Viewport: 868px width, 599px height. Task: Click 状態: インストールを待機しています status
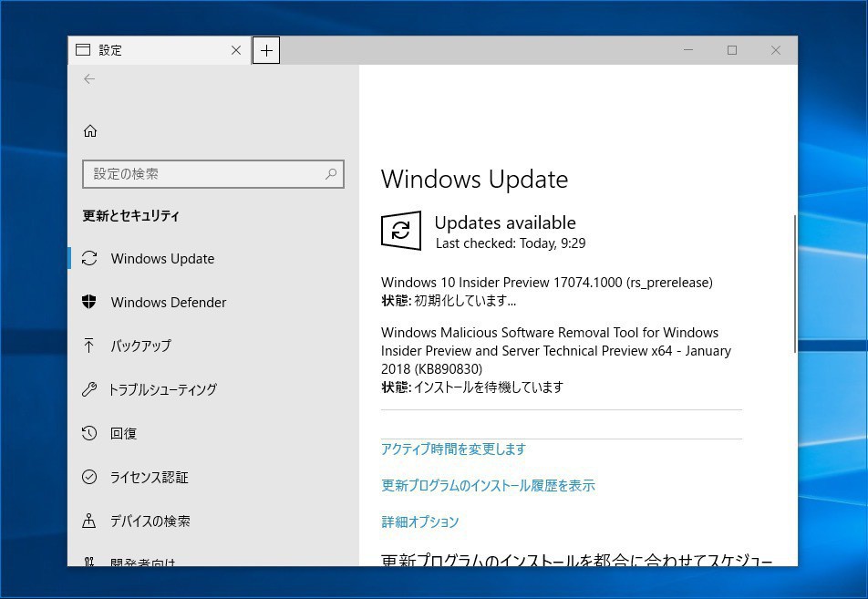[472, 387]
